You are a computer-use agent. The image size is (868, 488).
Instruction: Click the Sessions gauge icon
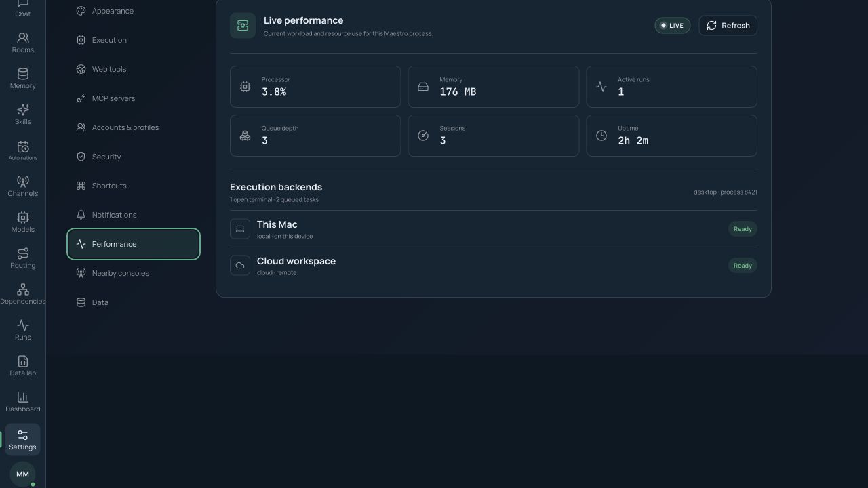pos(423,136)
